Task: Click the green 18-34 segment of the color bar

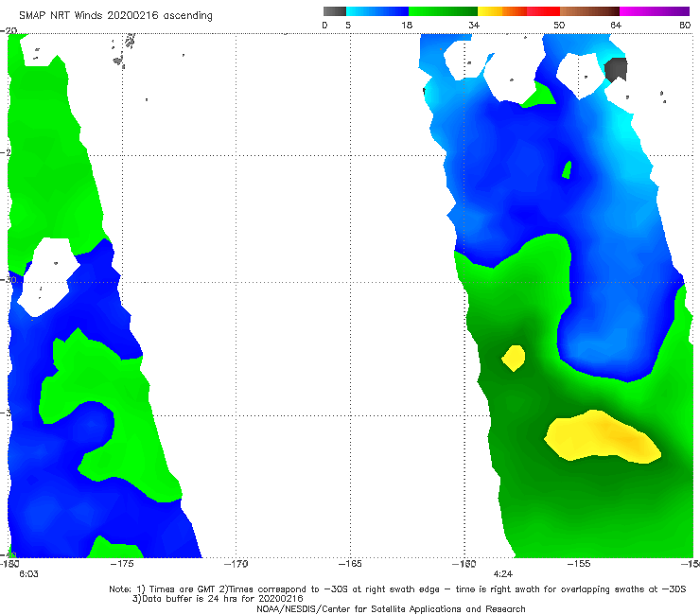Action: (x=443, y=11)
